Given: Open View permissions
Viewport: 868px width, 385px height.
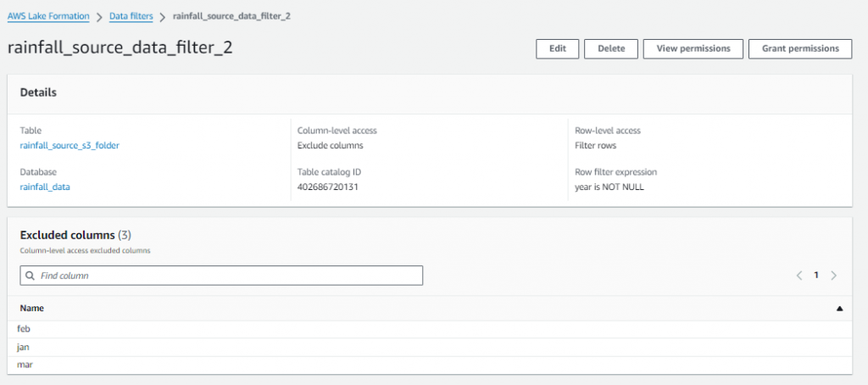Looking at the screenshot, I should click(693, 49).
